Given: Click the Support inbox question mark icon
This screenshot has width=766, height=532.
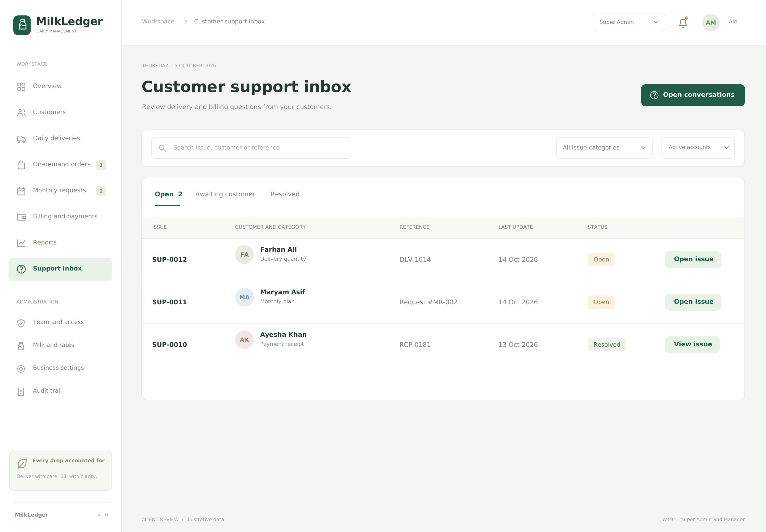Looking at the screenshot, I should point(21,269).
